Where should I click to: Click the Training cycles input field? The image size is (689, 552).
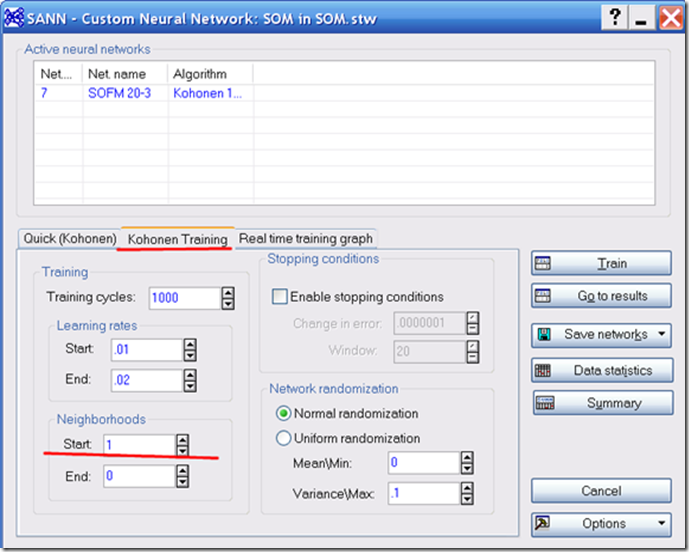(185, 298)
